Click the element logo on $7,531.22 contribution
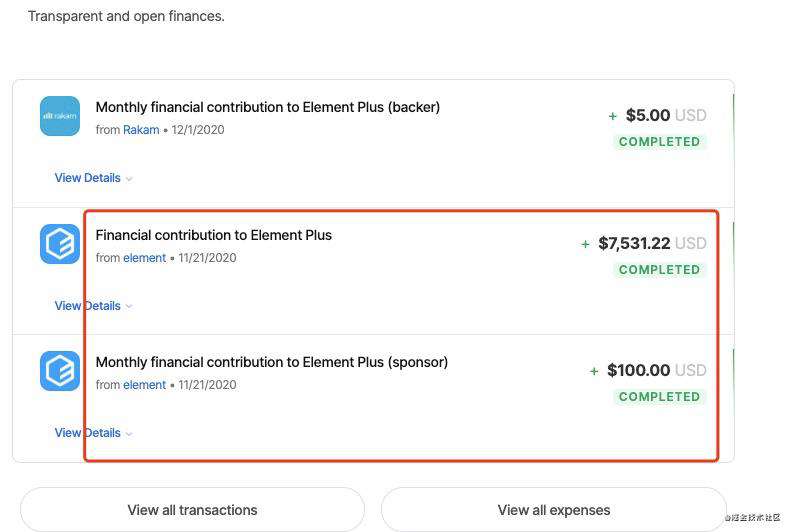This screenshot has height=532, width=792. click(60, 244)
